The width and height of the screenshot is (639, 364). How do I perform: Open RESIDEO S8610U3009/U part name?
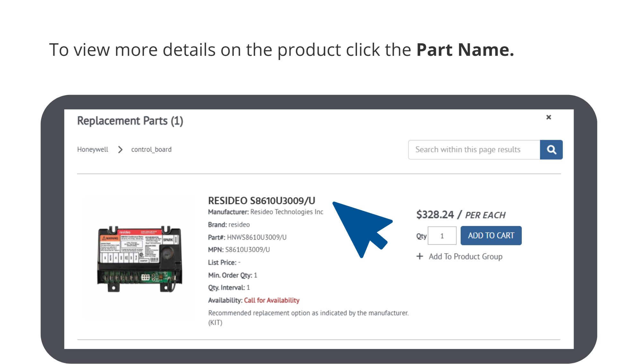coord(261,201)
